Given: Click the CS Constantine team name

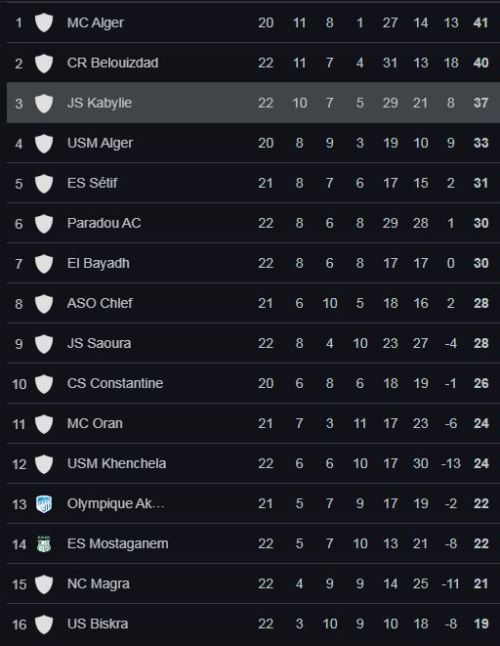Looking at the screenshot, I should pos(115,384).
